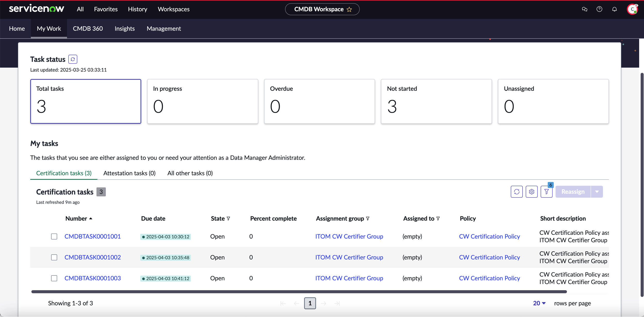The width and height of the screenshot is (644, 317).
Task: Toggle sort arrow on Number column
Action: [x=91, y=219]
